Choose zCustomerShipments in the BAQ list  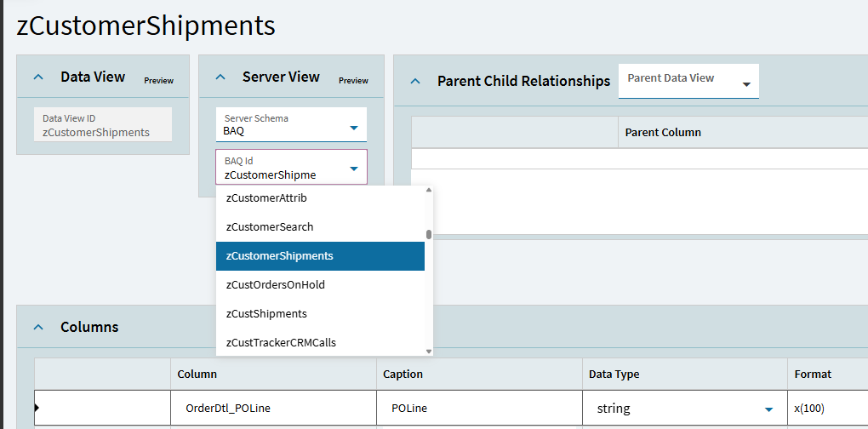click(280, 255)
